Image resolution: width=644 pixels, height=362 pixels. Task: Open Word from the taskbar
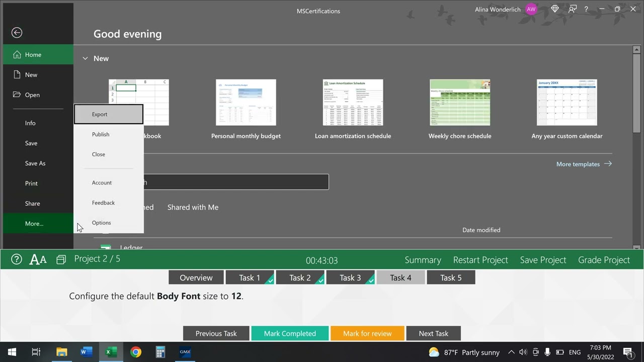pos(86,352)
